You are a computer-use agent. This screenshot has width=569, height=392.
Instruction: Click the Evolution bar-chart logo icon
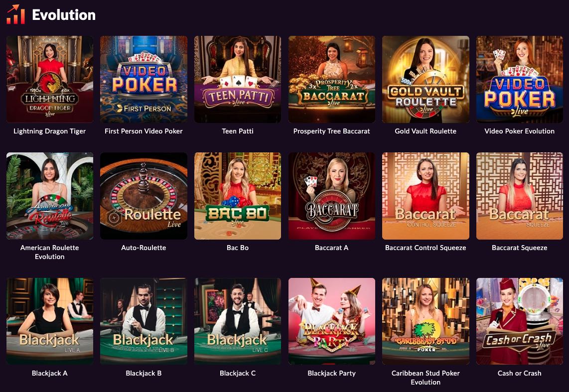pos(15,14)
